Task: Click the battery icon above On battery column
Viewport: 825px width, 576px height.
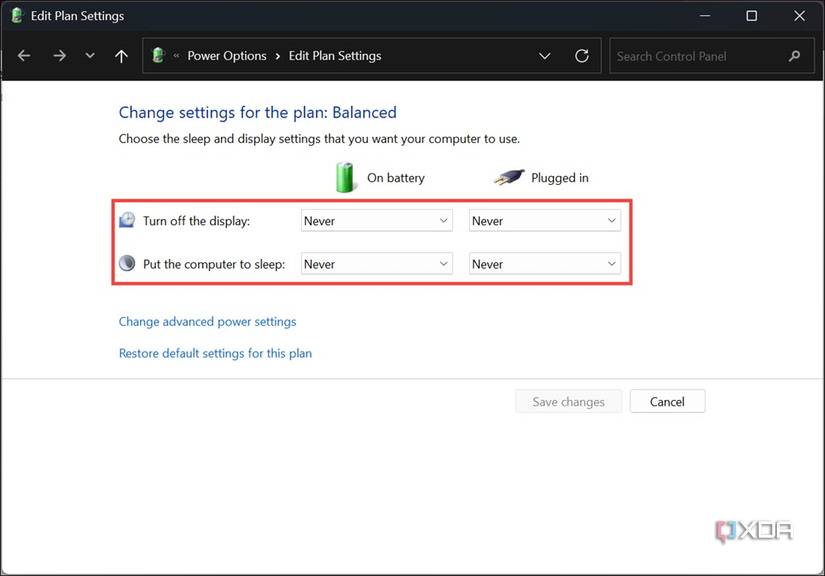Action: click(x=345, y=177)
